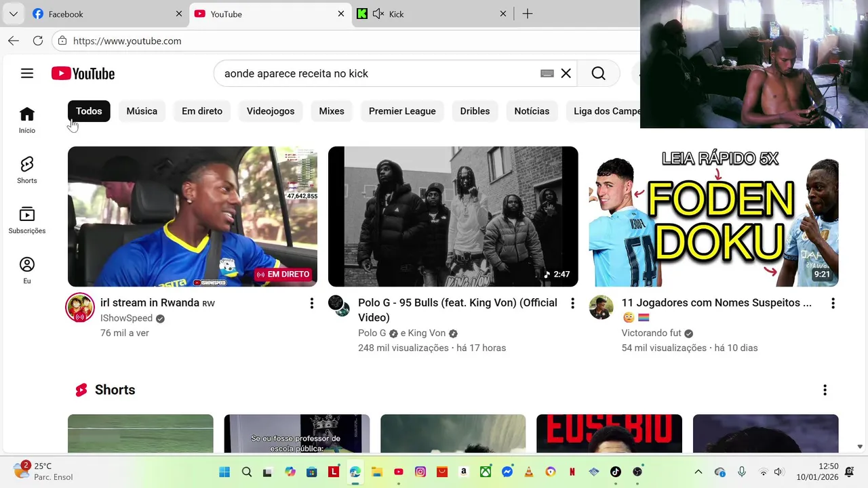Screen dimensions: 868x488
Task: Clear the search box with the X icon
Action: pos(566,73)
